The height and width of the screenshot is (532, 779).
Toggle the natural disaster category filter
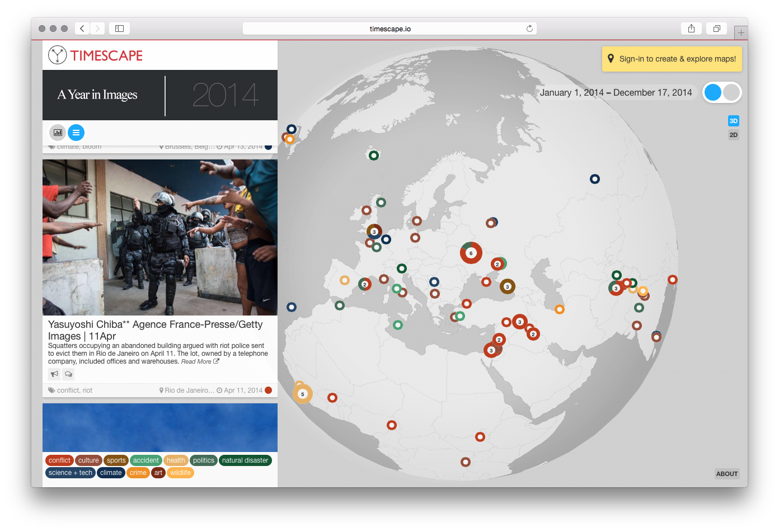tap(245, 460)
